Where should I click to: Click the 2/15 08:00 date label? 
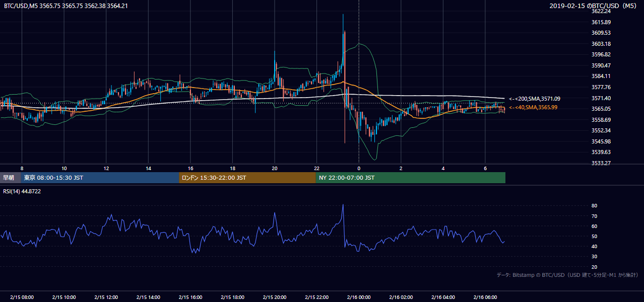click(x=22, y=297)
